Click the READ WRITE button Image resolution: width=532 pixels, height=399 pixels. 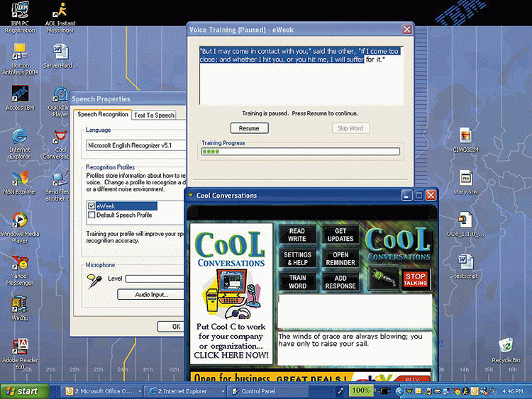297,235
